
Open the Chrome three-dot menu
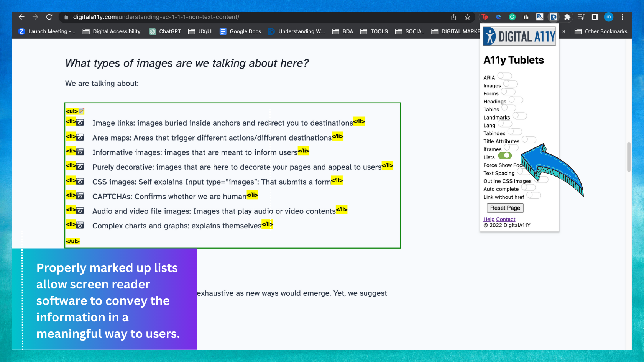pos(623,17)
